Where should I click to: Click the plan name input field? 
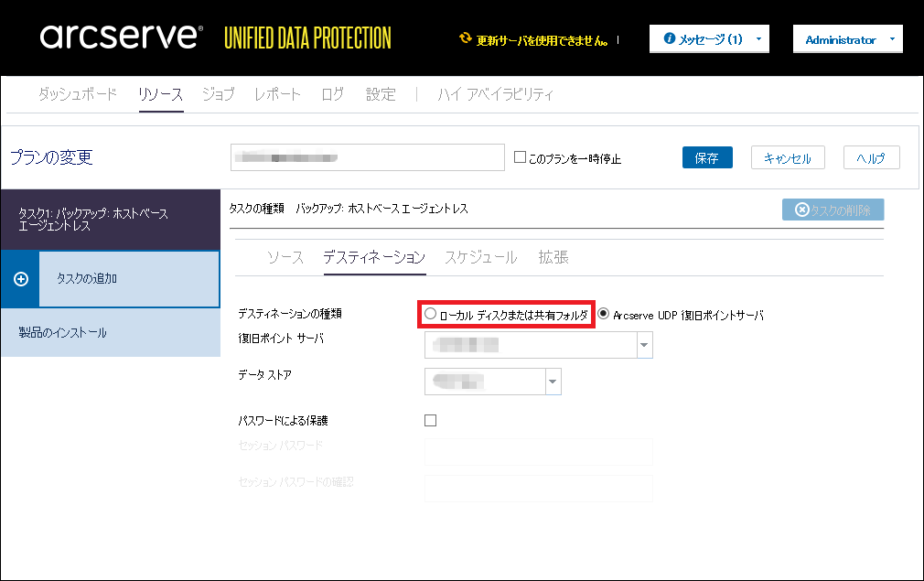point(367,157)
